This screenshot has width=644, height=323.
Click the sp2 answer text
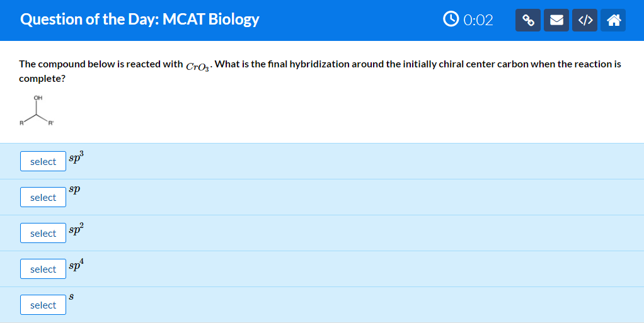click(x=76, y=229)
